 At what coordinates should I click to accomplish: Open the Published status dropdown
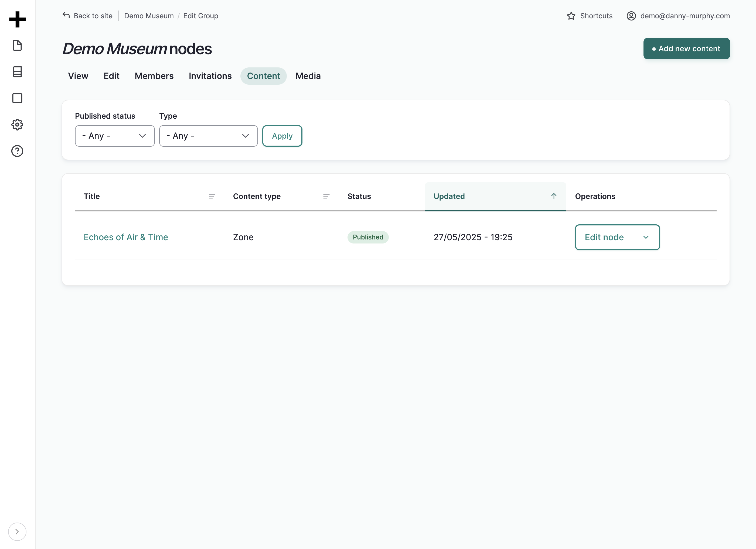pos(115,136)
